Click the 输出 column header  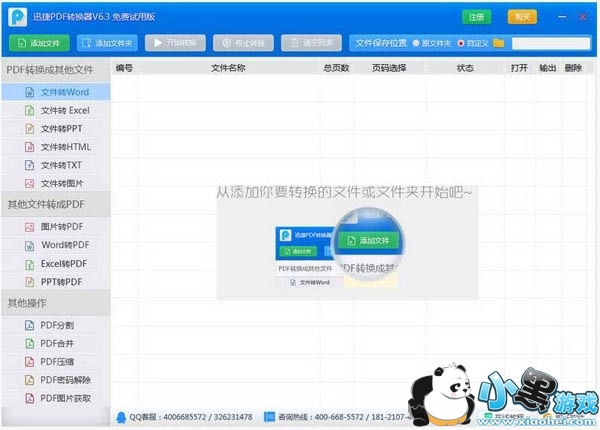pos(548,68)
